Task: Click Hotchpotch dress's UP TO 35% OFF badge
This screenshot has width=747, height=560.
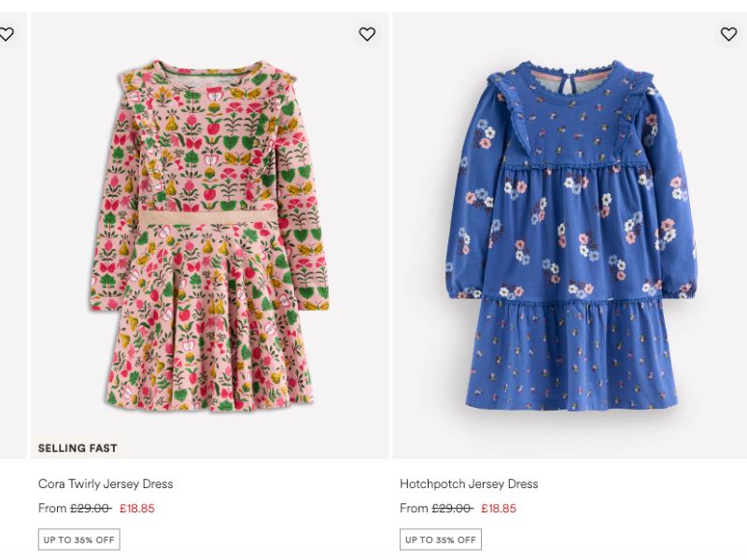Action: 441,539
